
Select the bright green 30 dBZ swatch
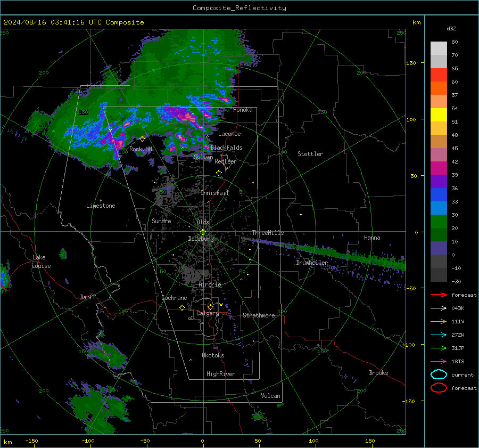coord(439,221)
